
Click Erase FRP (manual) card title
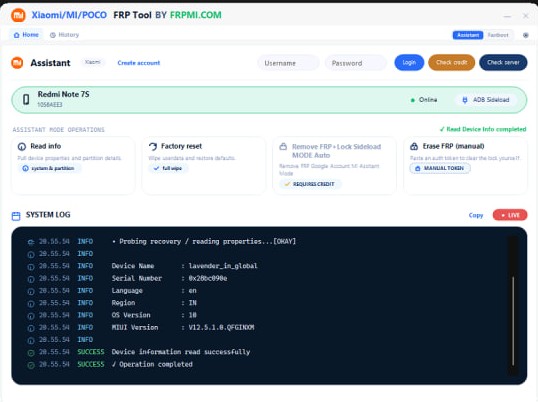pos(453,146)
